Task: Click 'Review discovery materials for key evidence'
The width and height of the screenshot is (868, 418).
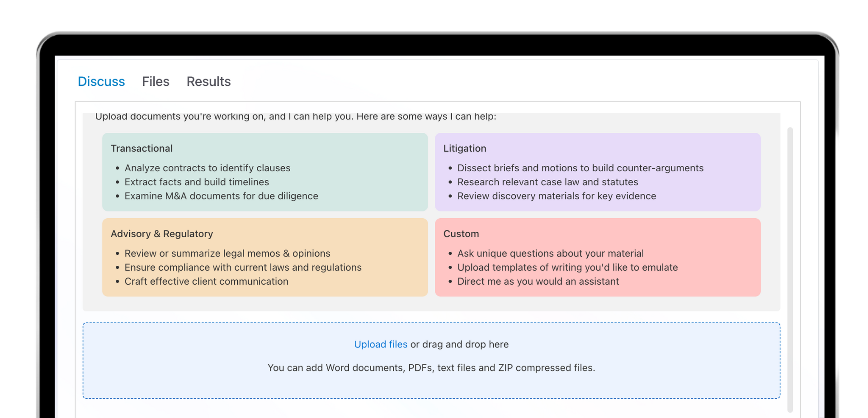Action: click(x=557, y=196)
